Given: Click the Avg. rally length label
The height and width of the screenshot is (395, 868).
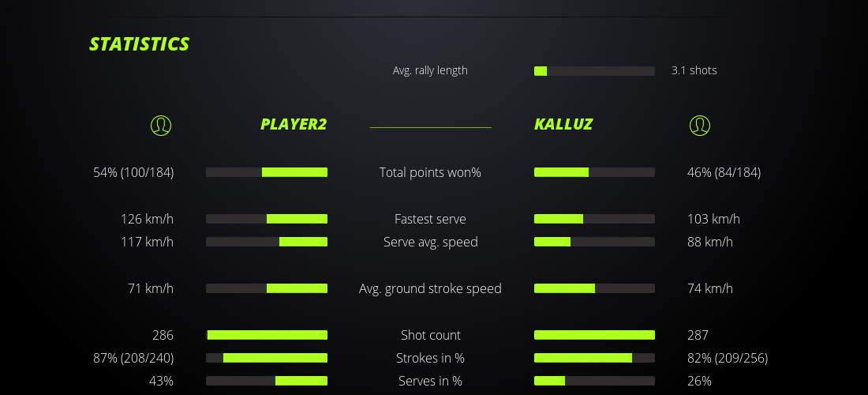Looking at the screenshot, I should (430, 70).
